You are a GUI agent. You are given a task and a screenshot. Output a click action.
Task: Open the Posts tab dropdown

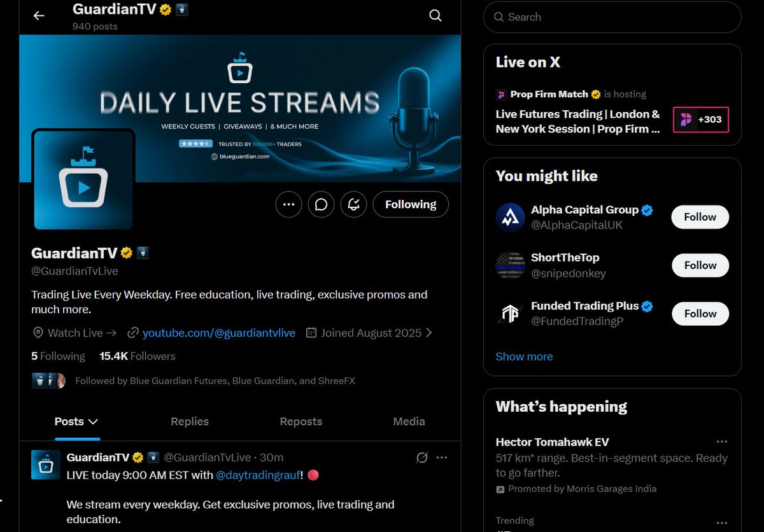(76, 421)
